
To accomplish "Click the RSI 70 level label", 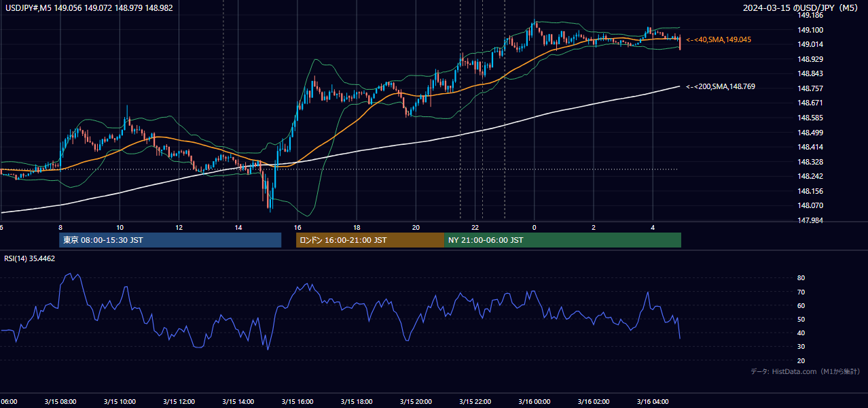I will pyautogui.click(x=801, y=292).
